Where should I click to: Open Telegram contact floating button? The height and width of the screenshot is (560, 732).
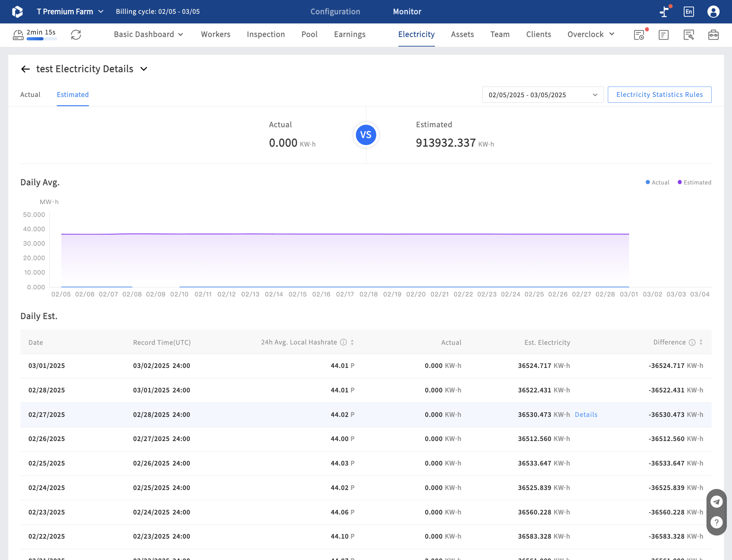click(x=716, y=502)
